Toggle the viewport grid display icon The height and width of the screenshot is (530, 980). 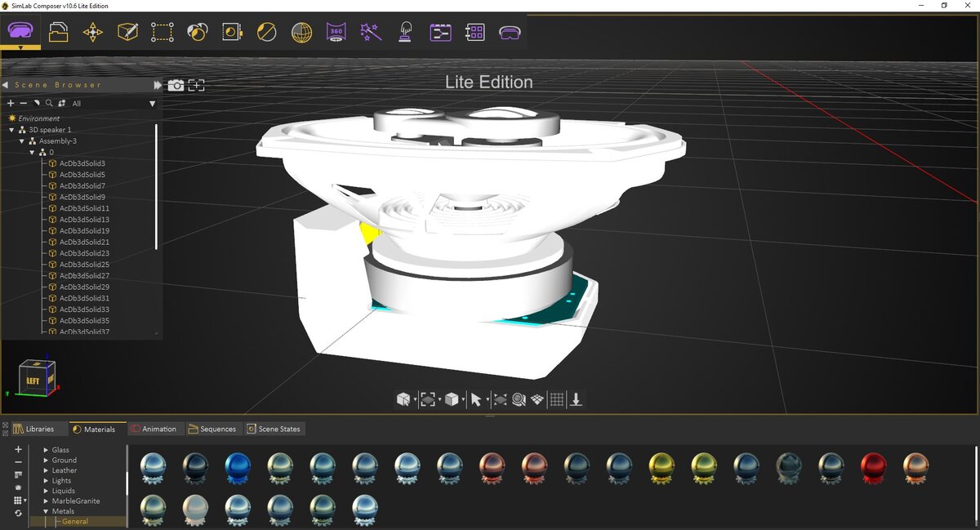[x=557, y=399]
